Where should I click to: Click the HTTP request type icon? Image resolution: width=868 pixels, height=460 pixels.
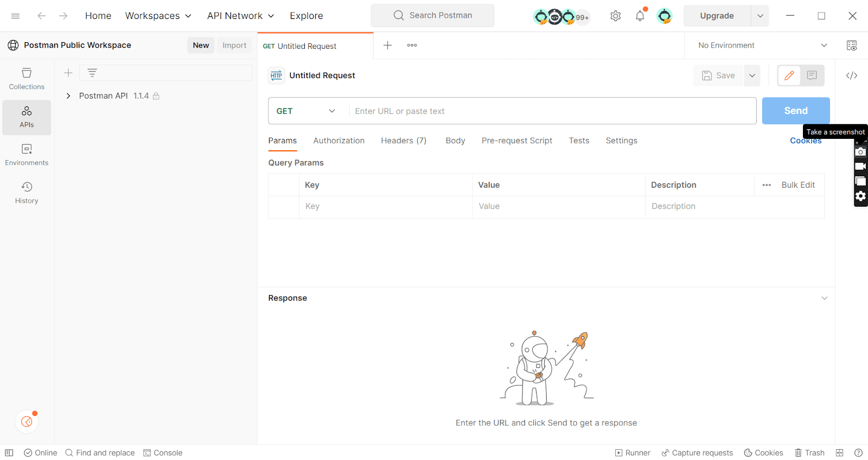pos(277,75)
